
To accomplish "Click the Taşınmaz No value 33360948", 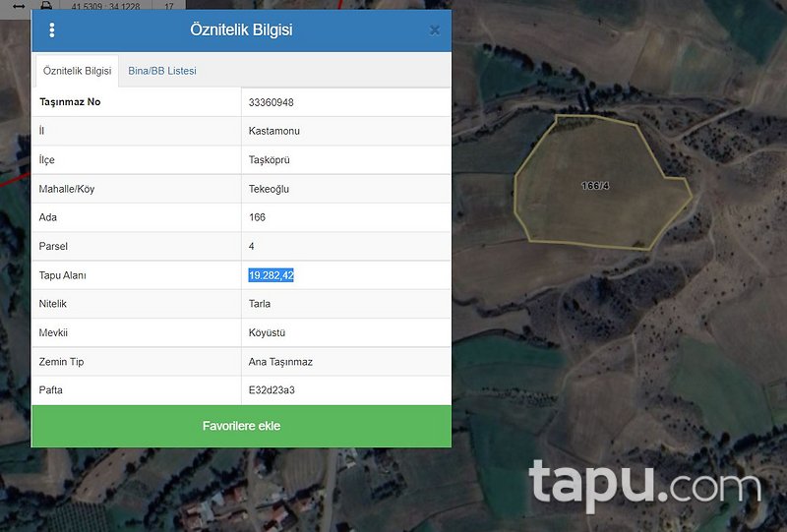I will pyautogui.click(x=272, y=102).
